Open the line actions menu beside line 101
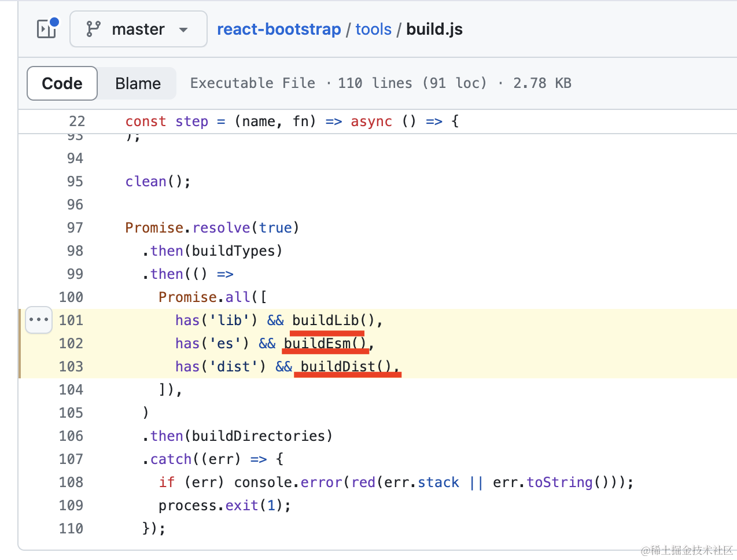 coord(39,320)
